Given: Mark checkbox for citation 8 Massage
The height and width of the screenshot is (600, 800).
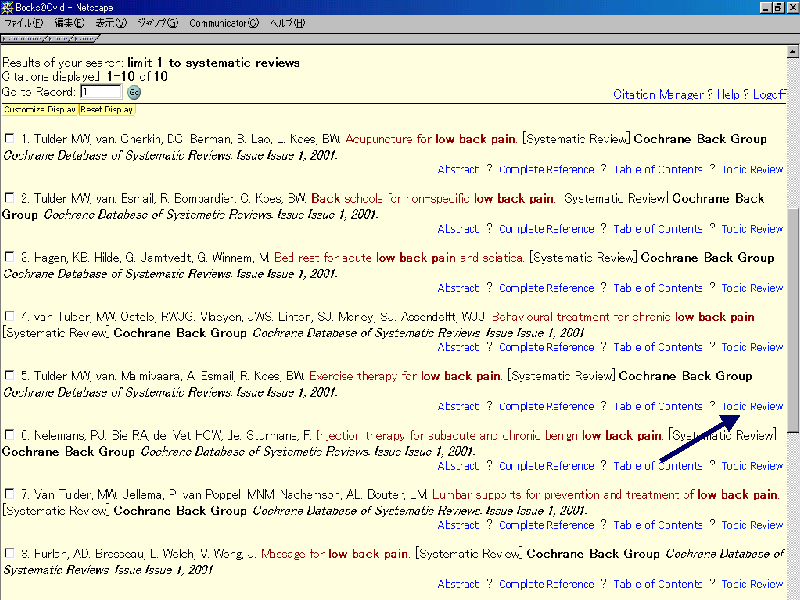Looking at the screenshot, I should coord(9,553).
